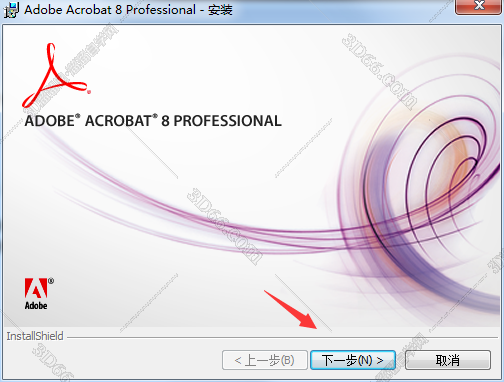Click the window title 'Adobe Acrobat 8 Professional - 安装'
The height and width of the screenshot is (382, 504).
[x=128, y=10]
